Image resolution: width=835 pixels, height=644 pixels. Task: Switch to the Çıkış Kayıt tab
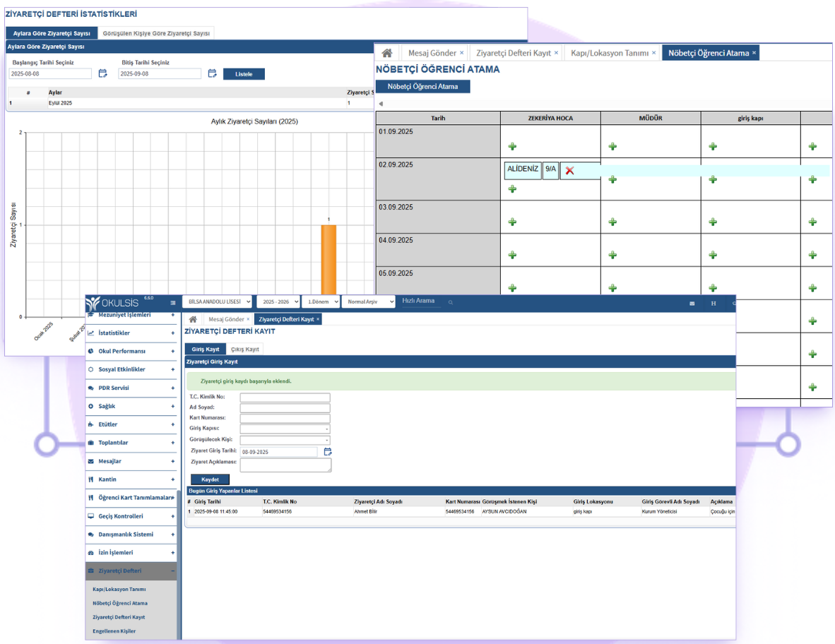click(x=245, y=349)
